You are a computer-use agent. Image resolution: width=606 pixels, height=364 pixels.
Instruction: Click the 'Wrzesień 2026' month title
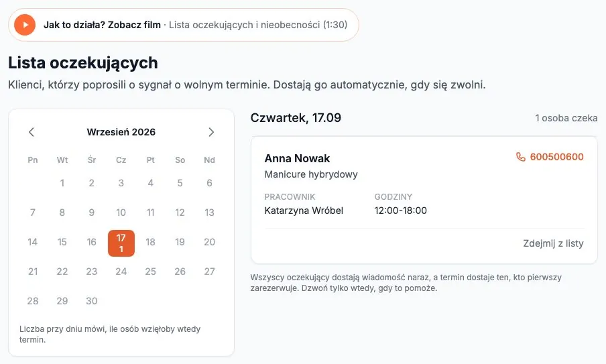point(121,132)
